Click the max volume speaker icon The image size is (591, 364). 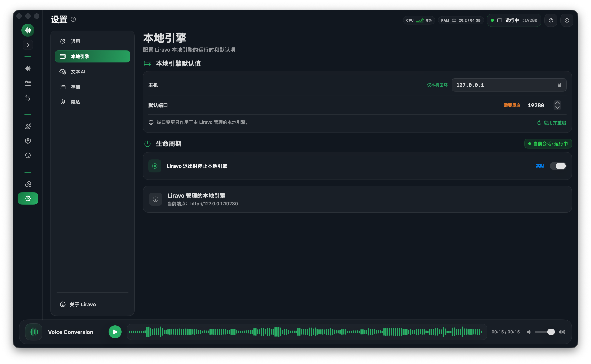tap(562, 332)
